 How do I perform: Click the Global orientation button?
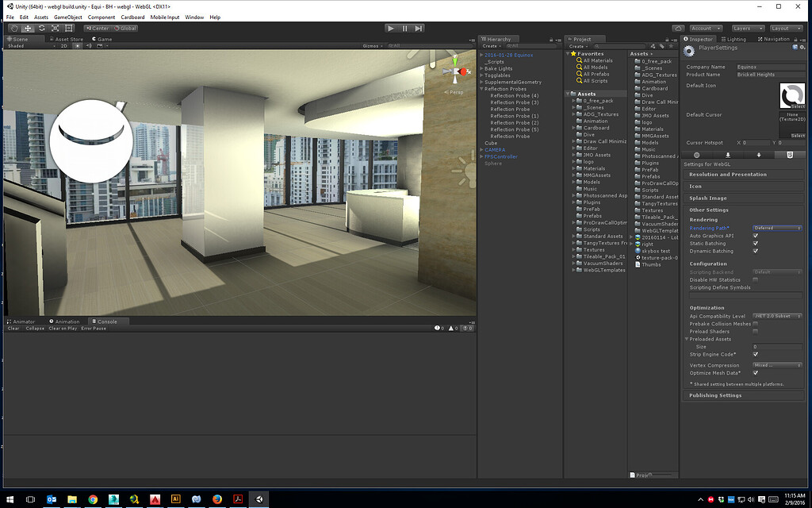coord(127,28)
